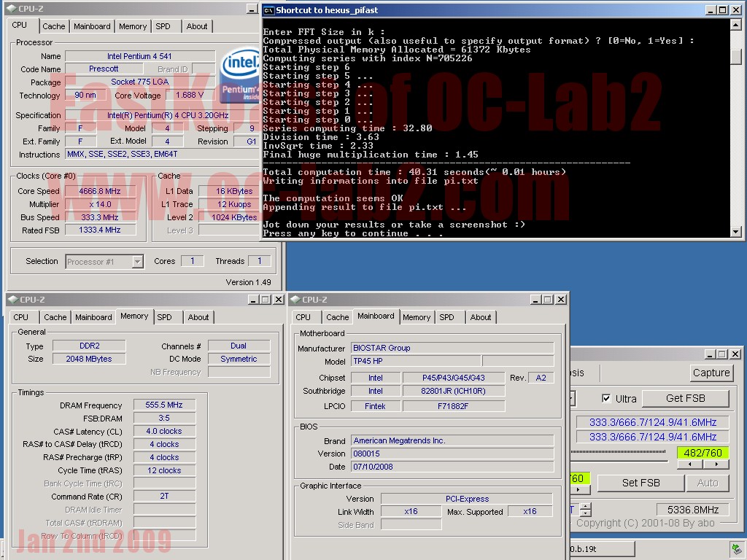Click the Cycle Time value 12 clocks
Viewport: 747px width, 560px height.
pyautogui.click(x=164, y=470)
